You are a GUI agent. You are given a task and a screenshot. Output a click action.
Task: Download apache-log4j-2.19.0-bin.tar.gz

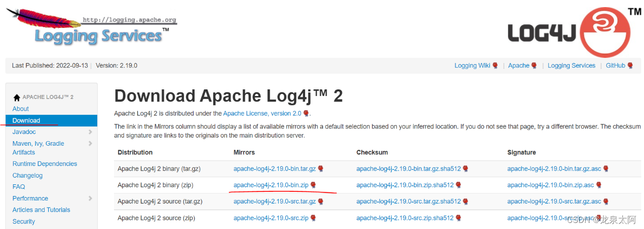pos(275,169)
